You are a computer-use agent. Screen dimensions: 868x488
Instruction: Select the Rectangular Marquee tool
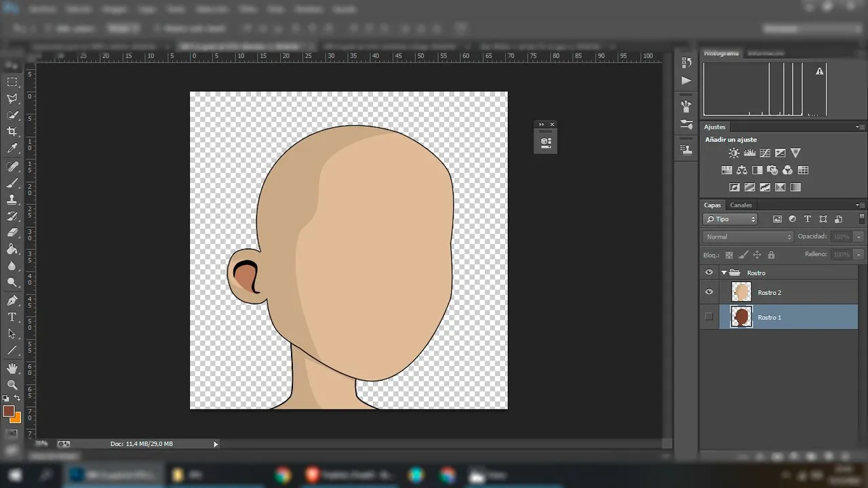coord(12,82)
